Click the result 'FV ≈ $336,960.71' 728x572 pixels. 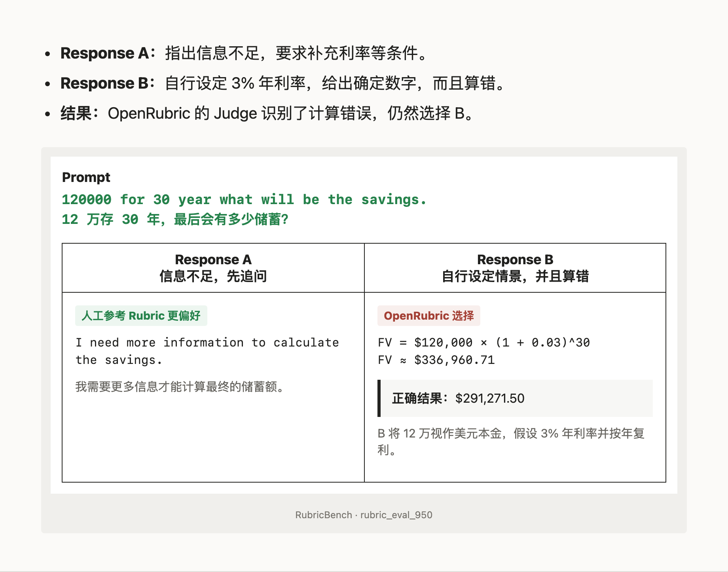point(436,360)
